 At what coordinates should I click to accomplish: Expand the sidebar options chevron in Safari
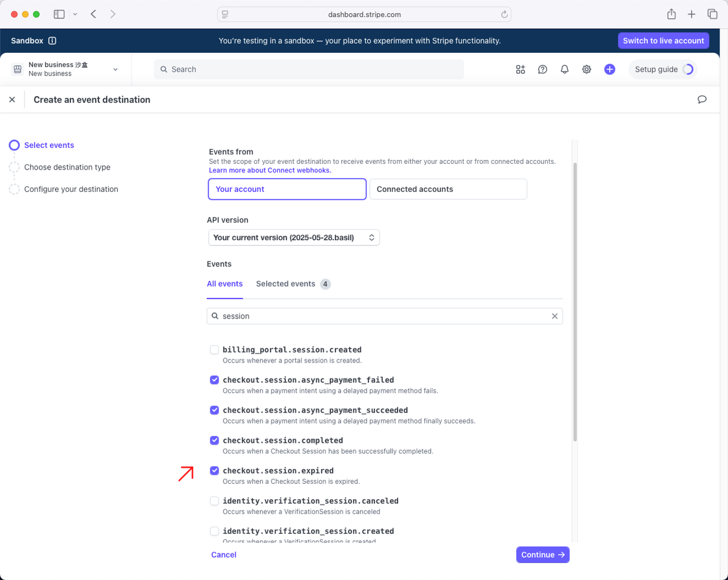click(75, 14)
